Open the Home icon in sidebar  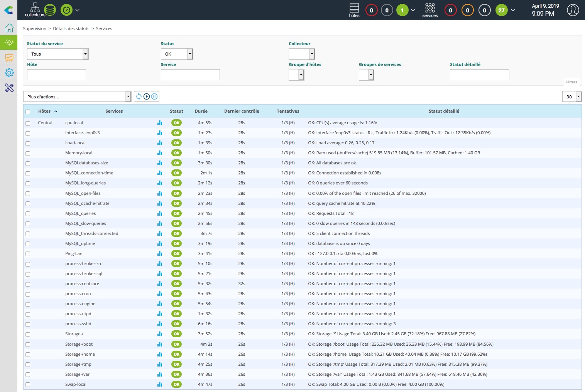[9, 28]
